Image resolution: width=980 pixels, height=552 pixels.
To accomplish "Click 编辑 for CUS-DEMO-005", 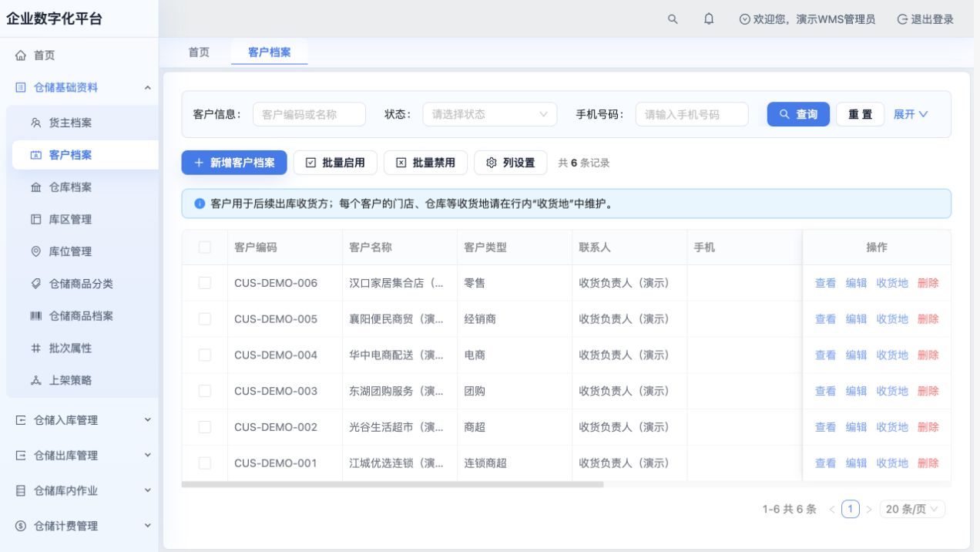I will [x=856, y=319].
